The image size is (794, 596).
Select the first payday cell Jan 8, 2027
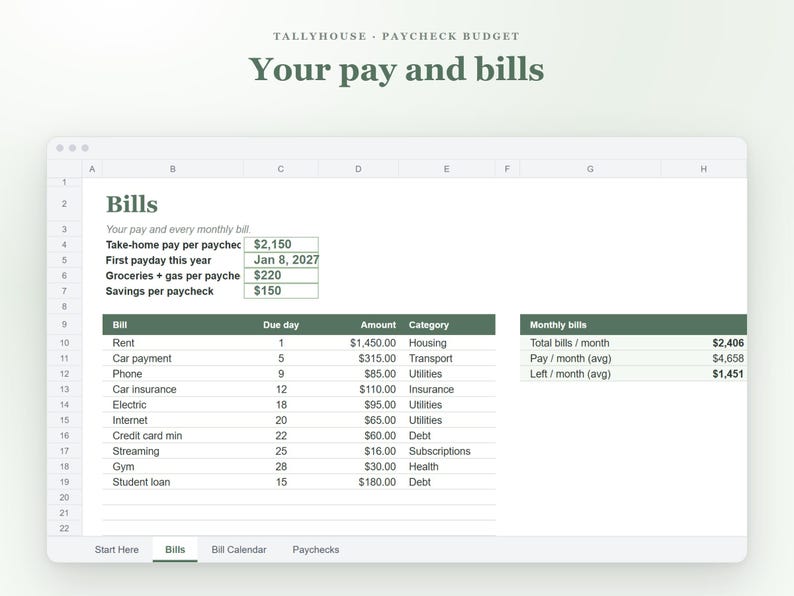281,260
